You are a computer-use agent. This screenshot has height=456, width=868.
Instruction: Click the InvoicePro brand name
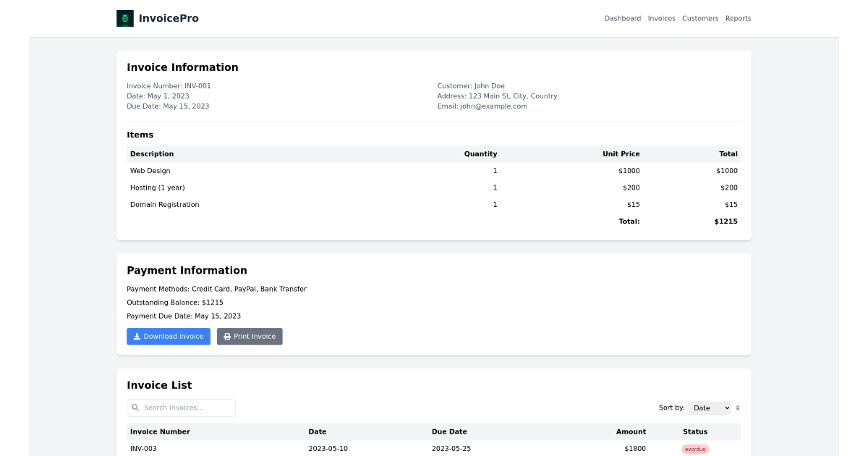tap(169, 19)
